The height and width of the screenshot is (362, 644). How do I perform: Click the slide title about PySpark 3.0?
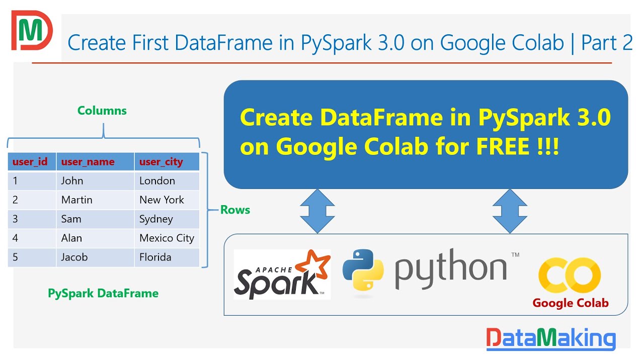350,43
